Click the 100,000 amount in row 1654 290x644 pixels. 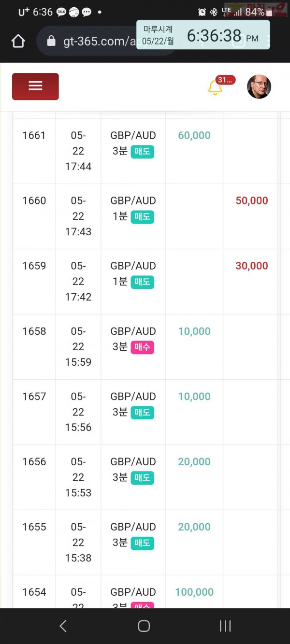194,592
